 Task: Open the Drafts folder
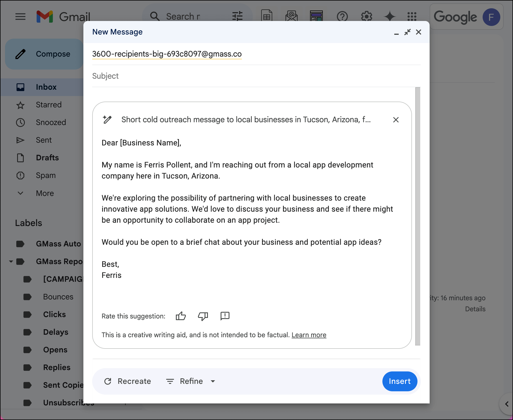point(42,158)
